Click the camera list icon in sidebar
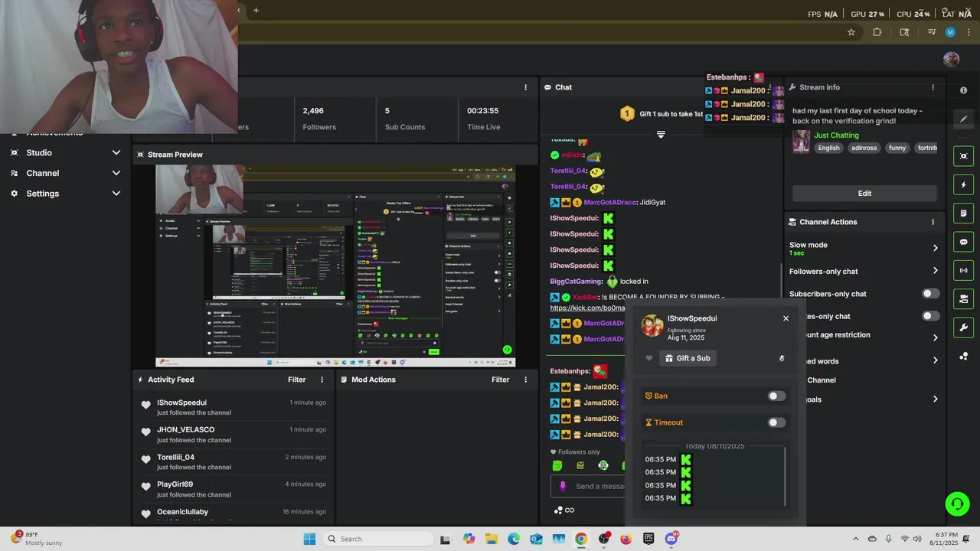Viewport: 980px width, 551px height. click(963, 299)
